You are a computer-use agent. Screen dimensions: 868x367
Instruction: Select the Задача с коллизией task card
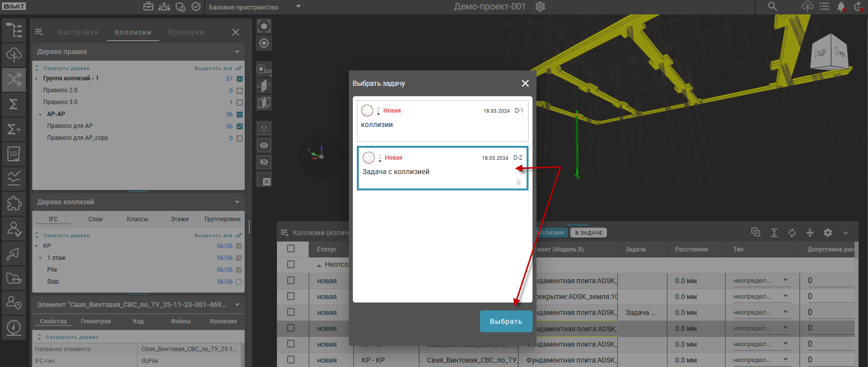pyautogui.click(x=442, y=169)
